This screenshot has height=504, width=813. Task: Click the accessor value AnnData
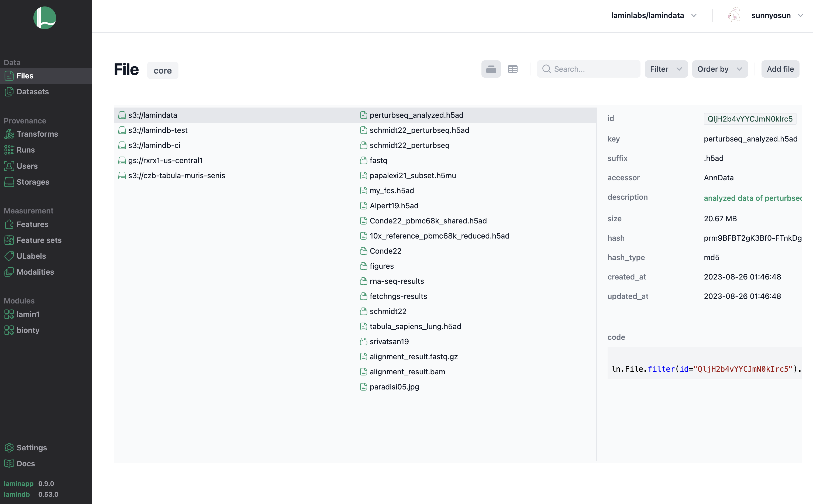click(x=718, y=178)
